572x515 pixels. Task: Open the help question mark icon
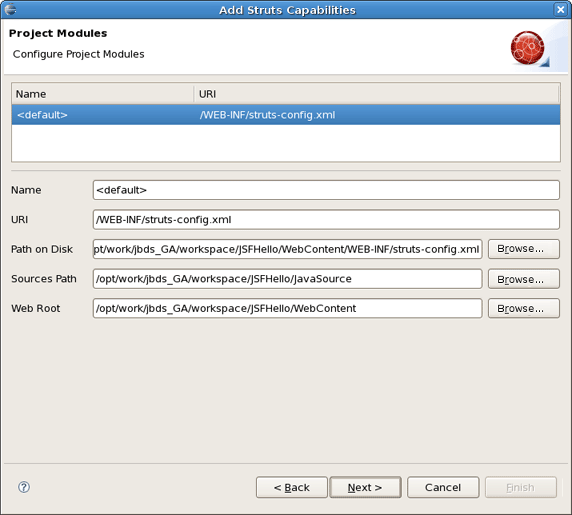[x=24, y=487]
